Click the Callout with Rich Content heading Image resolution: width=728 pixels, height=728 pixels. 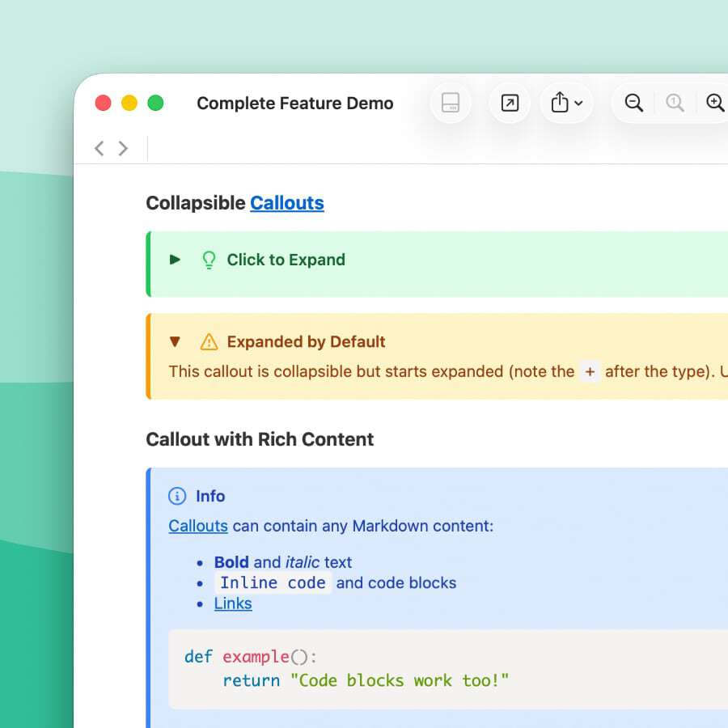pos(260,439)
